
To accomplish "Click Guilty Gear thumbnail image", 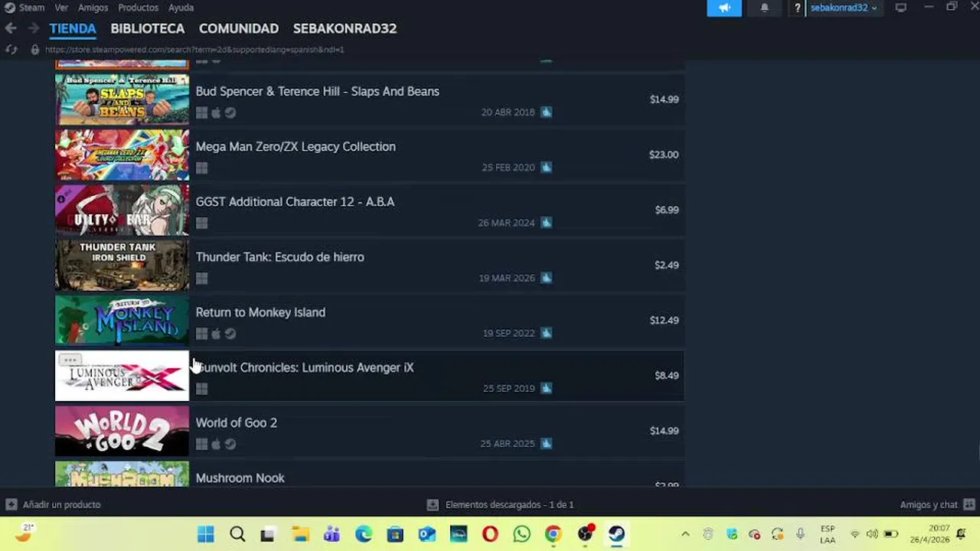I will [x=122, y=210].
